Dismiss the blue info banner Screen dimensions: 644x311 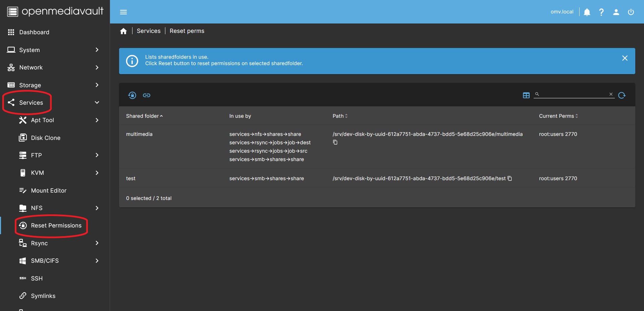(x=625, y=58)
